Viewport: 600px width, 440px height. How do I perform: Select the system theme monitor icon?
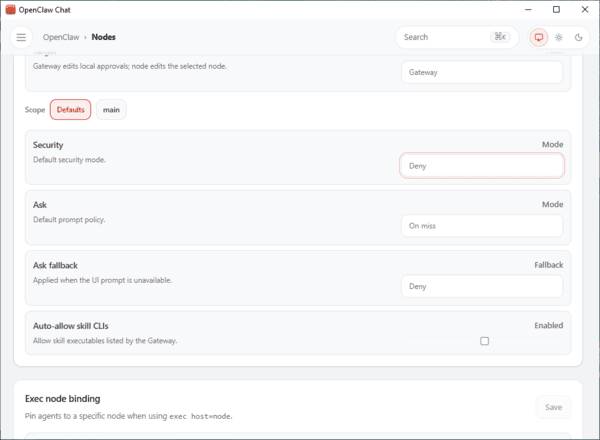539,37
